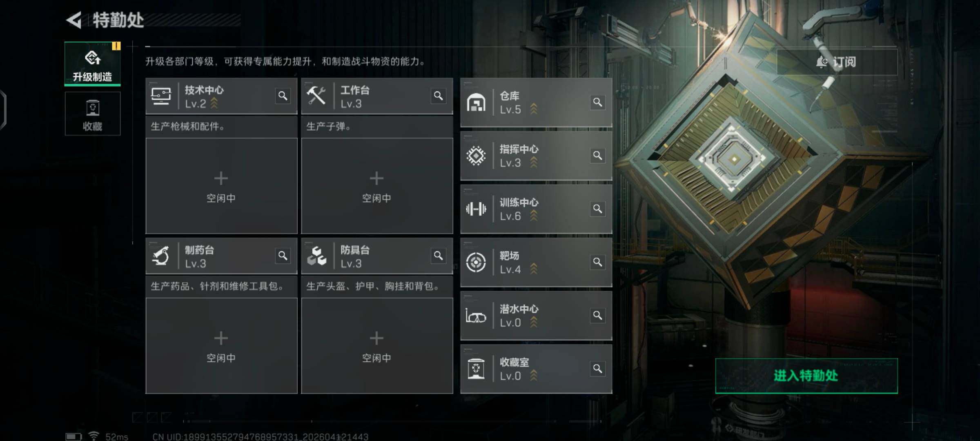Viewport: 980px width, 441px height.
Task: Click upgrade chevrons beside 技术中心 Lv.2
Action: coord(214,104)
